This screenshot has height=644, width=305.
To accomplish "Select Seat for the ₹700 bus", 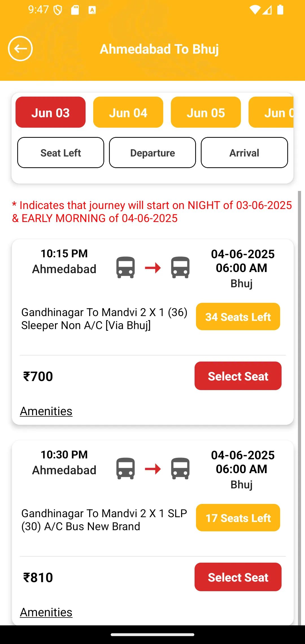I will 238,376.
